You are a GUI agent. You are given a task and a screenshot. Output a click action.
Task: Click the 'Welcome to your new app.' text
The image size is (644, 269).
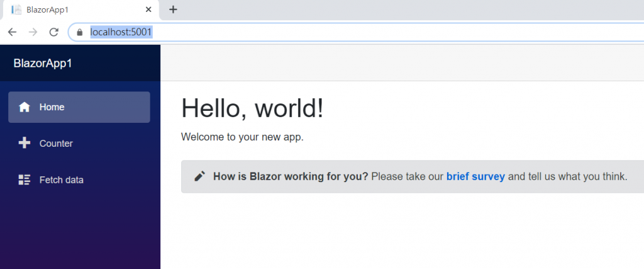coord(242,137)
